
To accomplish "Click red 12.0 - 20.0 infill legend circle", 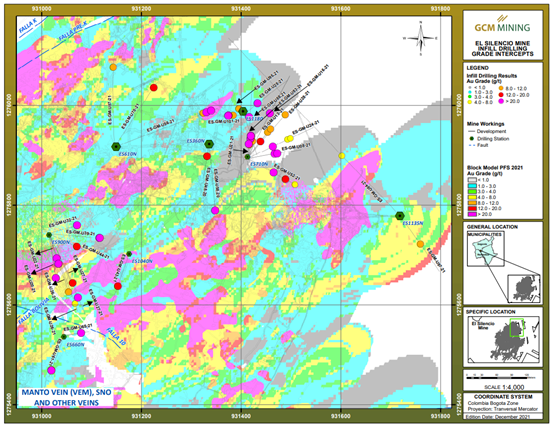I will [x=502, y=95].
